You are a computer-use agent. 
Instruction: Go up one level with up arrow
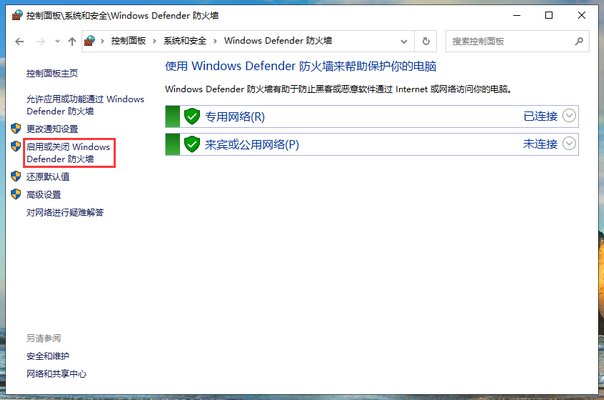(72, 41)
